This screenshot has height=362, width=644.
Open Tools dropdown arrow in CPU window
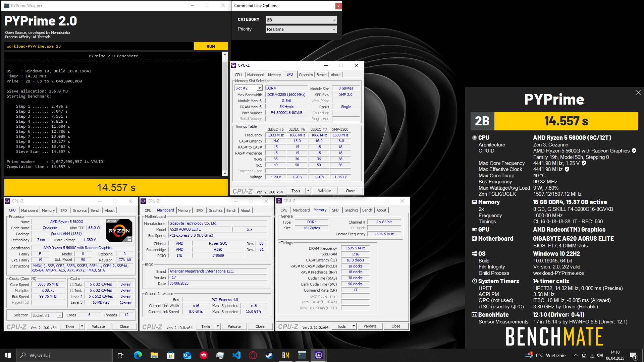[82, 326]
